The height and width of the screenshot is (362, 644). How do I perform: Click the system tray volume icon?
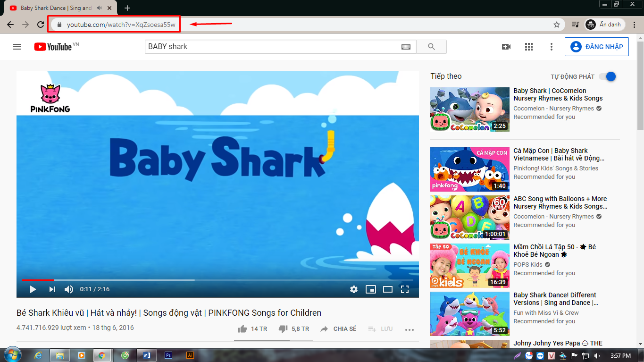(597, 355)
